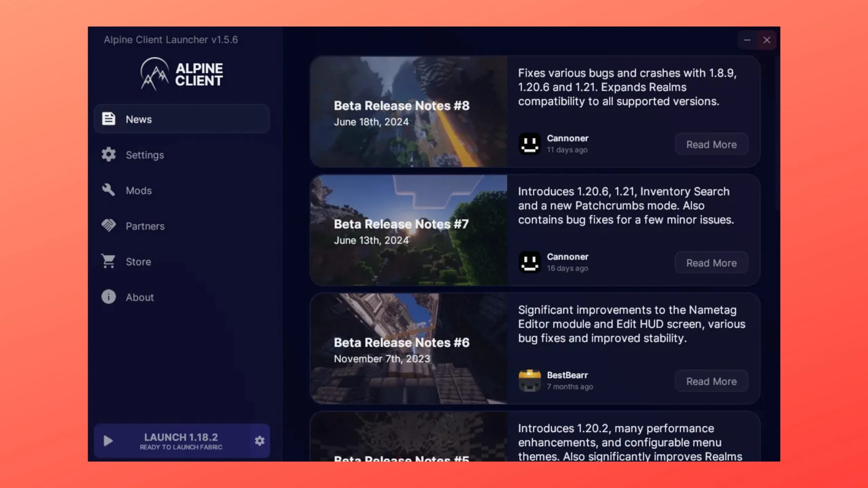Click the play triangle on launch button
This screenshot has height=488, width=868.
[x=108, y=441]
